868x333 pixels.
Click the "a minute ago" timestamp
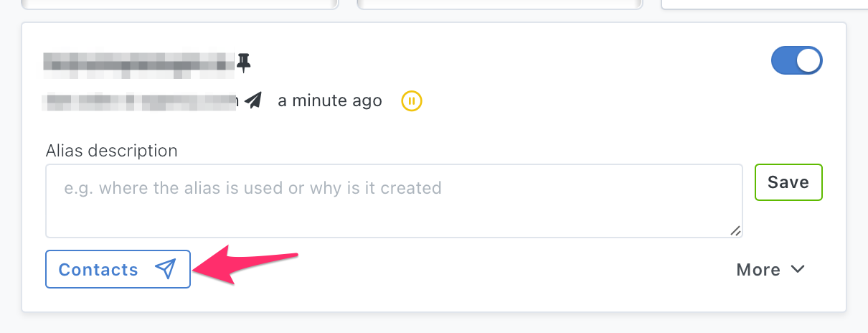tap(330, 101)
